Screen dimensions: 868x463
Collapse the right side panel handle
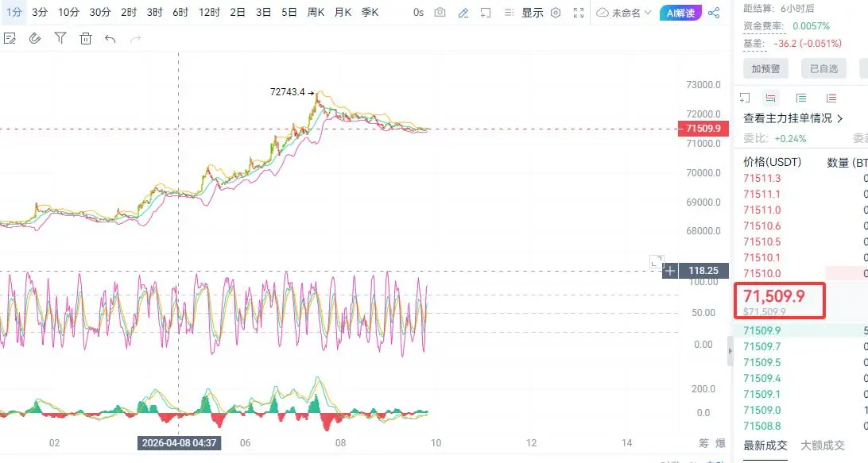pos(730,351)
